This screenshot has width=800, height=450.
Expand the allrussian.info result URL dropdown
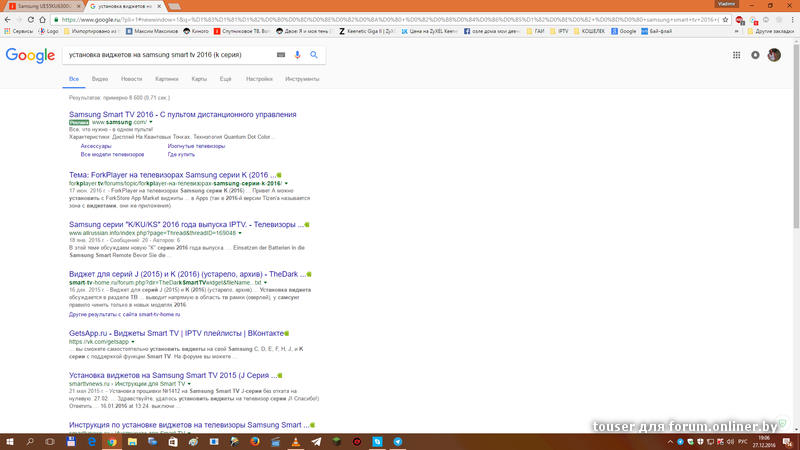(240, 233)
